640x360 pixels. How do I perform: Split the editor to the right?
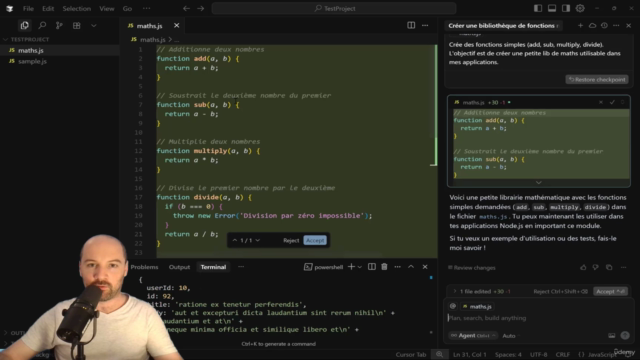tap(411, 25)
